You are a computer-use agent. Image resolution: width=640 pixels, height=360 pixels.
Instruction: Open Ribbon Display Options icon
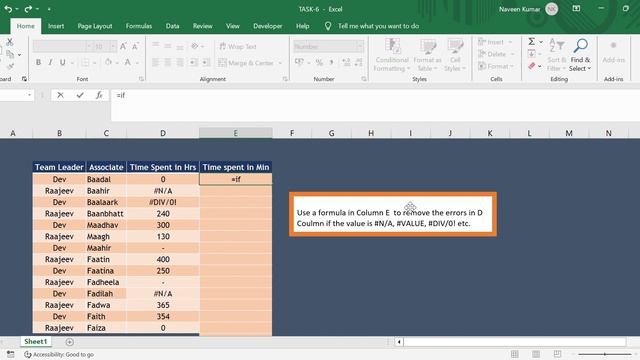click(x=576, y=9)
